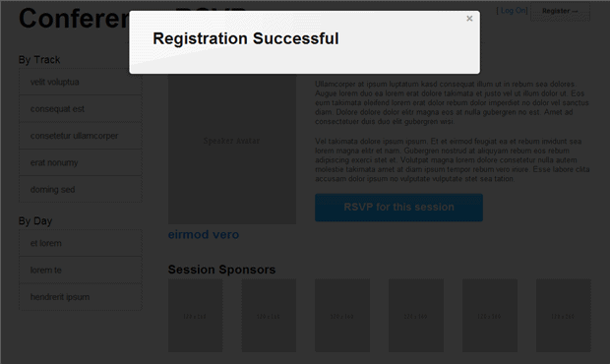Select the velit voluptua track
Image resolution: width=610 pixels, height=364 pixels.
point(80,82)
